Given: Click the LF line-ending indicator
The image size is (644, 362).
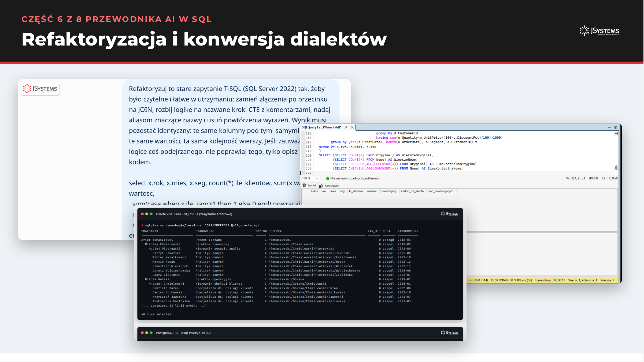Looking at the screenshot, I should click(x=604, y=178).
